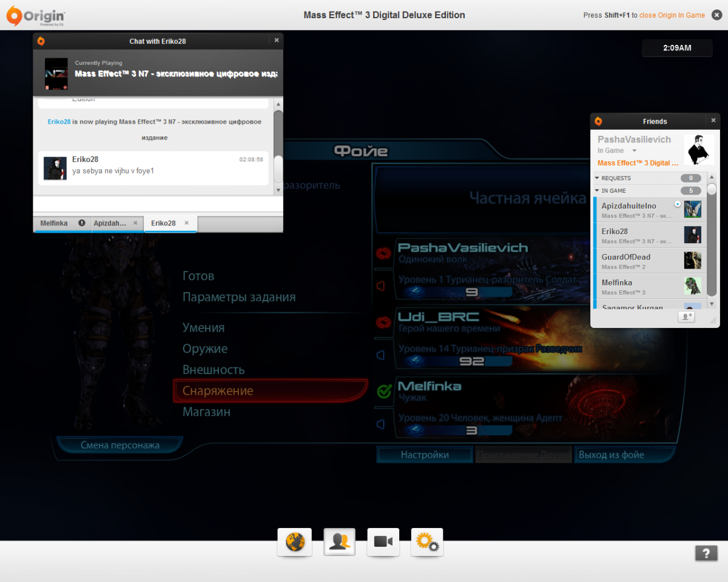Select Eriko28 in the friends list
The height and width of the screenshot is (582, 728).
pyautogui.click(x=649, y=235)
